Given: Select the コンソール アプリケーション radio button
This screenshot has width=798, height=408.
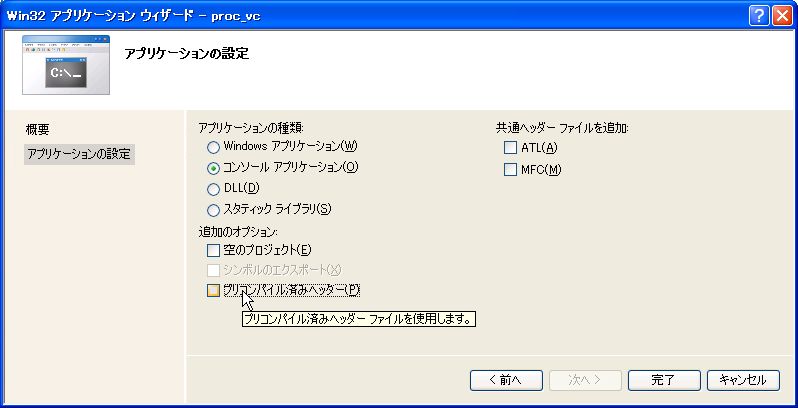Looking at the screenshot, I should (x=213, y=168).
